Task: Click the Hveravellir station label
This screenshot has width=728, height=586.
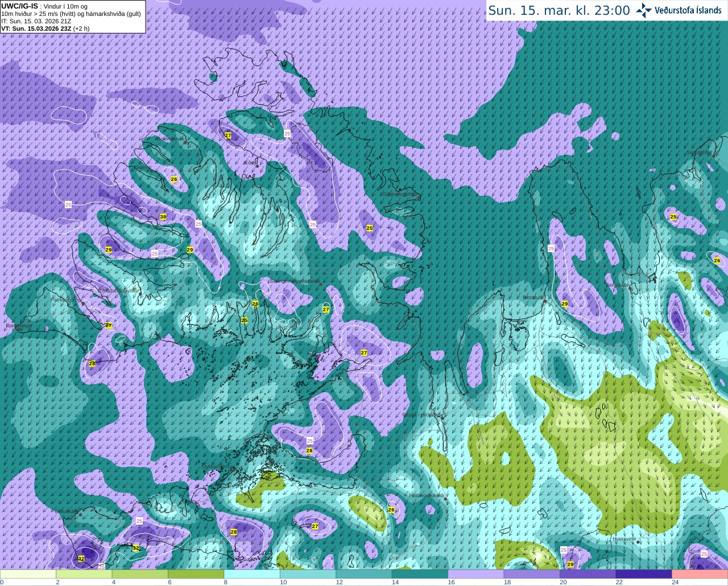Action: (x=624, y=538)
